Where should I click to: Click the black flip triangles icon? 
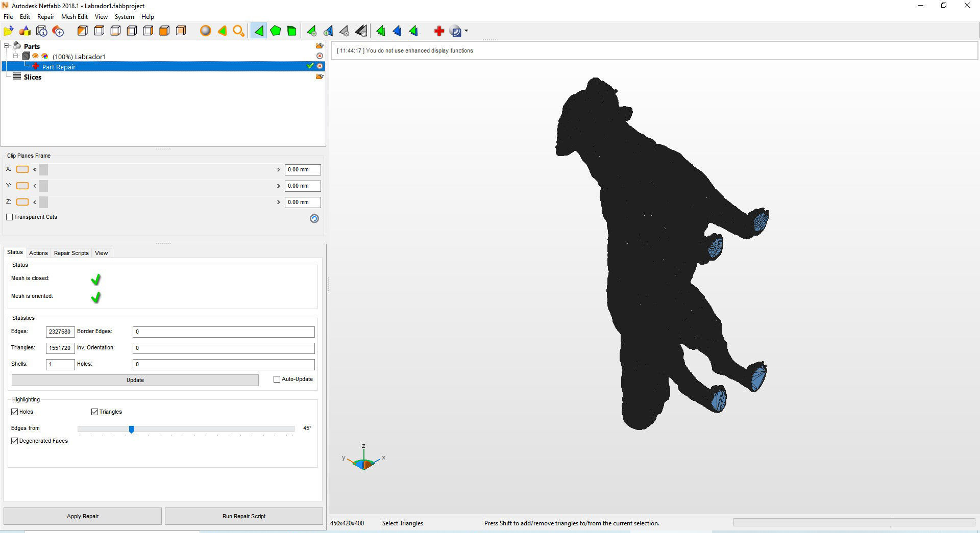(x=361, y=31)
